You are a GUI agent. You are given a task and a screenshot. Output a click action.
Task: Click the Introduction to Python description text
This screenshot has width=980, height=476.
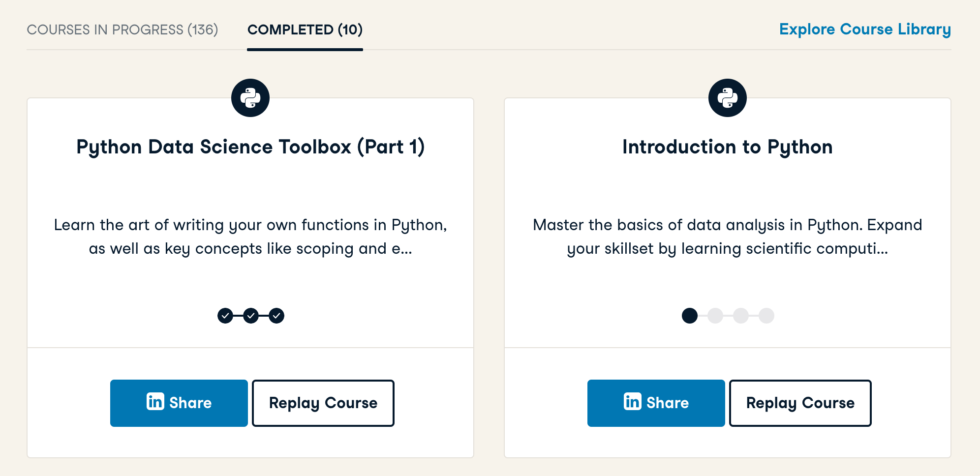[x=727, y=237]
